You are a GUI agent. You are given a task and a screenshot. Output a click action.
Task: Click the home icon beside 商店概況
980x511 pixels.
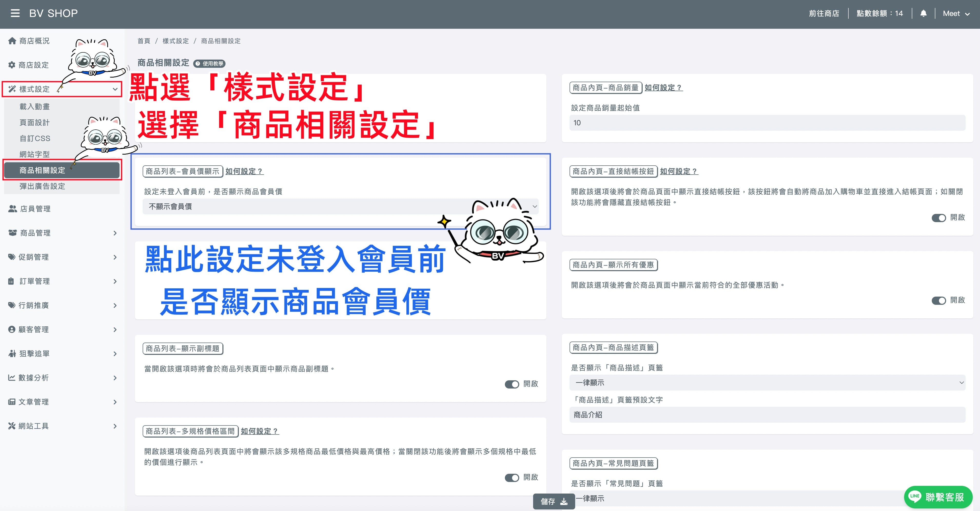pos(12,41)
